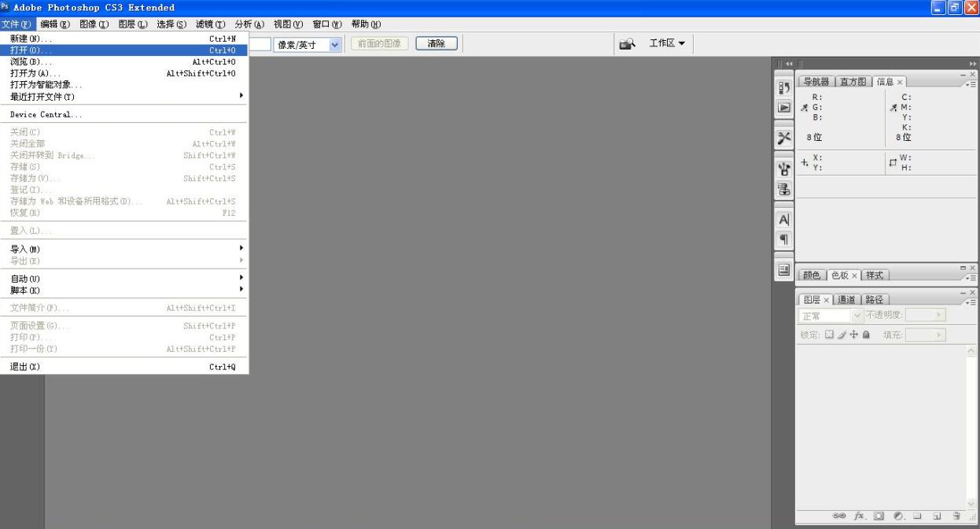Image resolution: width=980 pixels, height=529 pixels.
Task: Click the delete layer trash icon
Action: (x=956, y=516)
